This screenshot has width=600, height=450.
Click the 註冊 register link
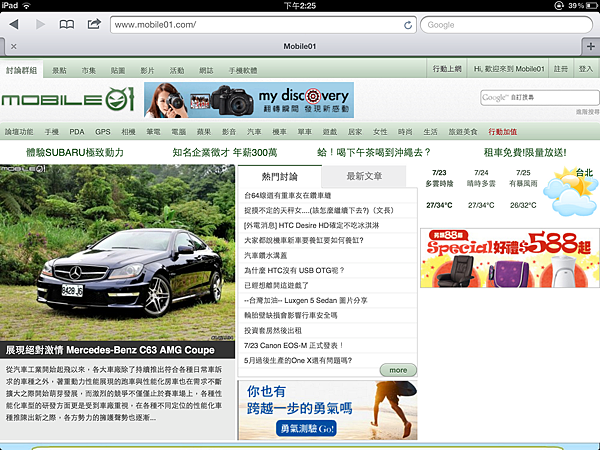(x=561, y=69)
